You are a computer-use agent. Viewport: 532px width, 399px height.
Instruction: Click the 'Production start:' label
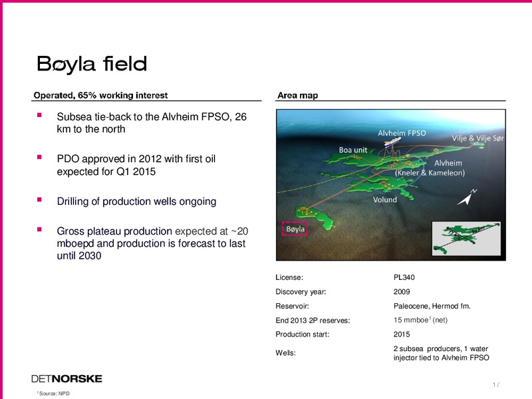(302, 334)
